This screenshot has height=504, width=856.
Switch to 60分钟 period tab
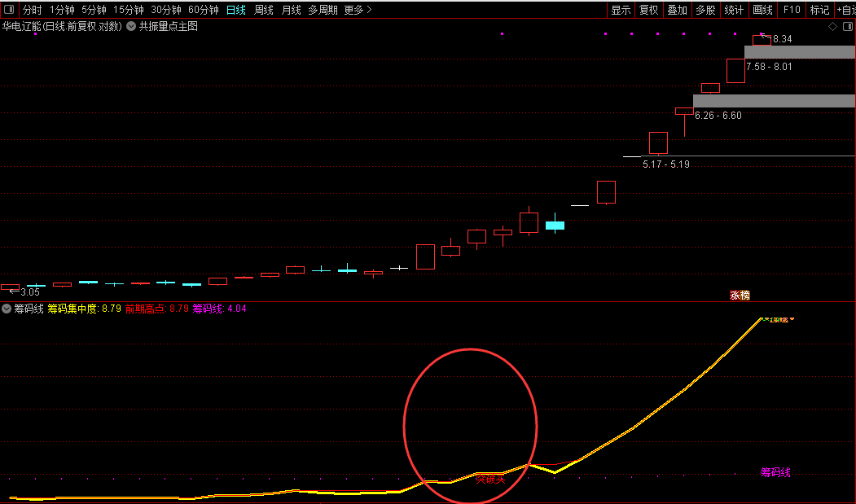203,10
